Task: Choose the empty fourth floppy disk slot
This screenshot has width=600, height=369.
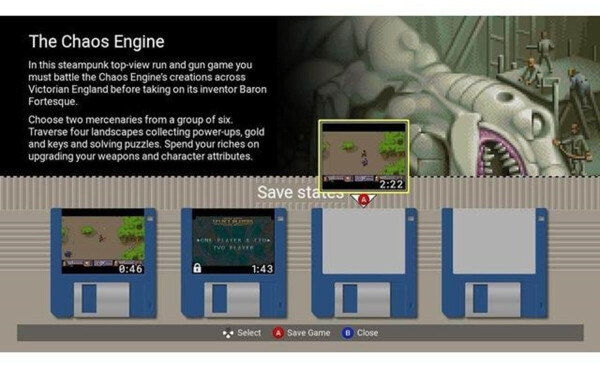Action: pyautogui.click(x=494, y=263)
